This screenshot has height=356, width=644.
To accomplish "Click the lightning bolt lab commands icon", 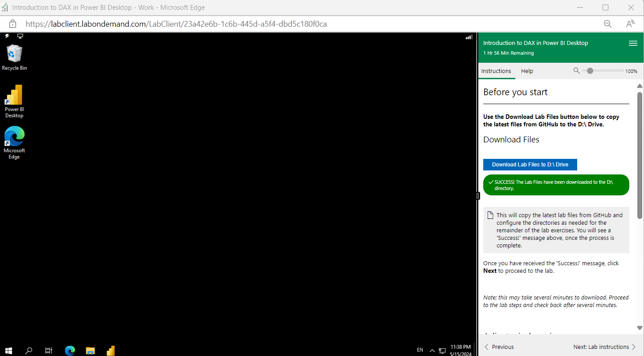I will click(x=6, y=36).
